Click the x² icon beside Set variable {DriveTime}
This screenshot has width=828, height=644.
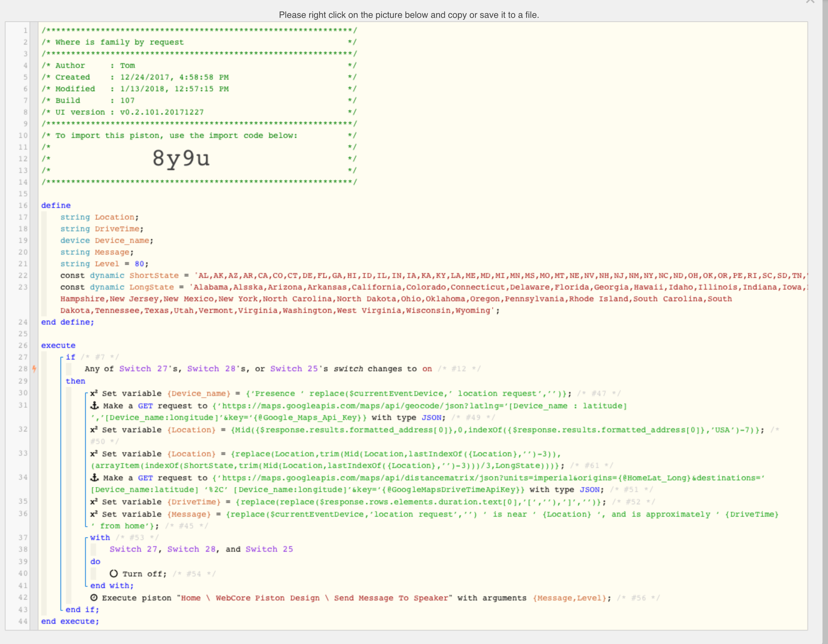coord(94,502)
